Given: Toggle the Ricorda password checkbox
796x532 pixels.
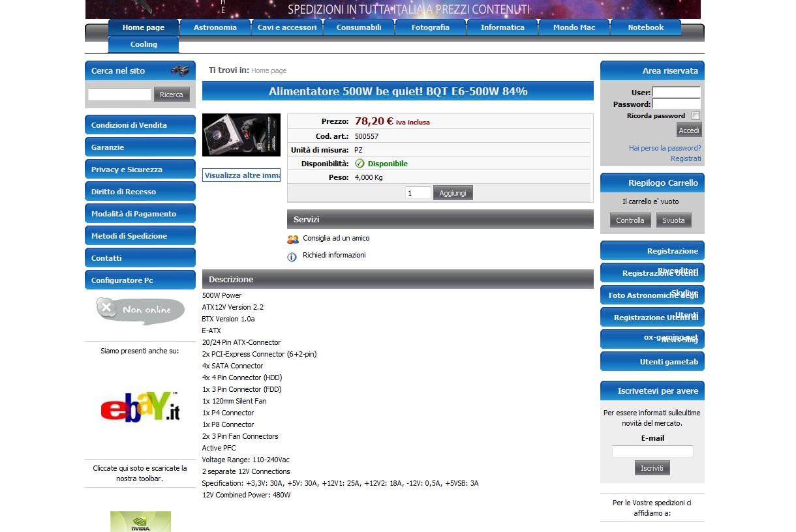Looking at the screenshot, I should pos(696,116).
